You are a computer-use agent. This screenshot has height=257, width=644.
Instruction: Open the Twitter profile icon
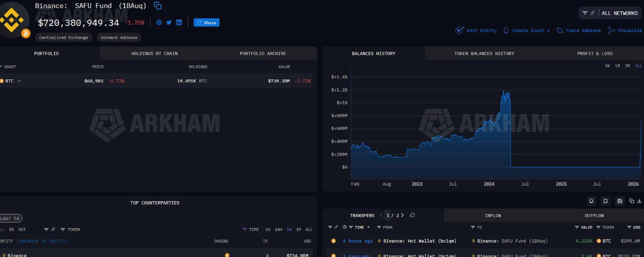169,23
